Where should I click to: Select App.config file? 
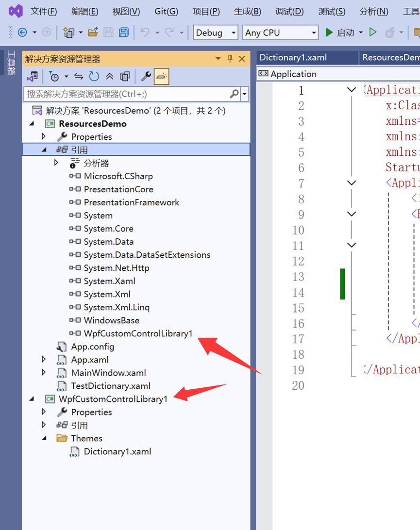[92, 347]
